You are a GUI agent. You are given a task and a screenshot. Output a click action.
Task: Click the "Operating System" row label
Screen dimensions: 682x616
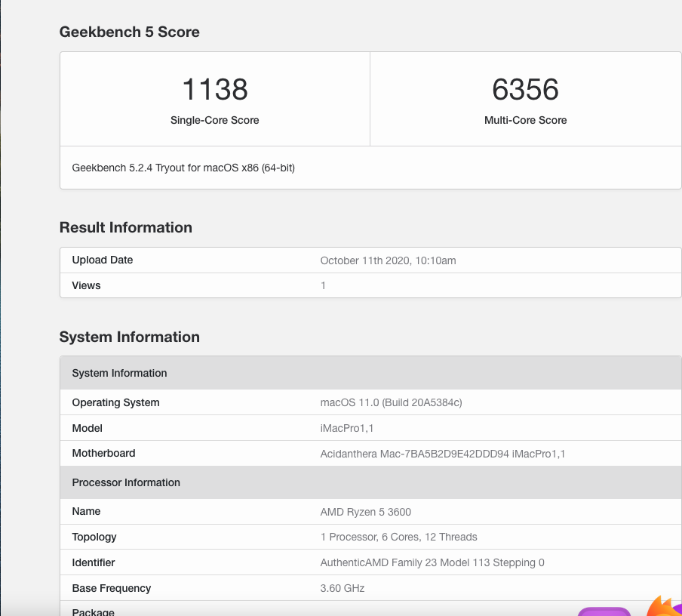(x=115, y=402)
